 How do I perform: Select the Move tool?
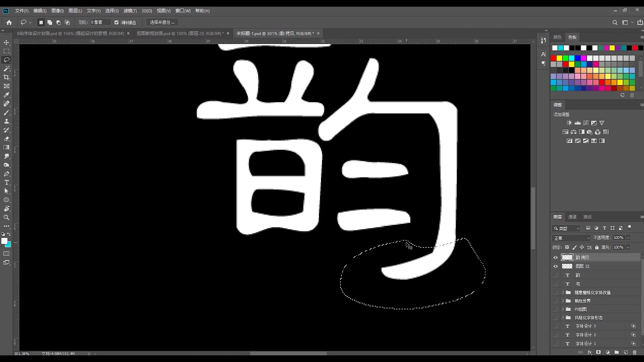pyautogui.click(x=6, y=43)
